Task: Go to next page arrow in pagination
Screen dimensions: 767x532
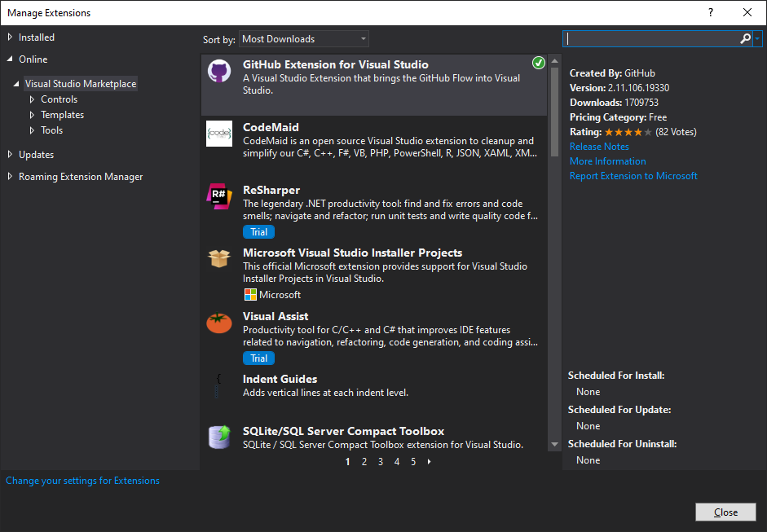Action: [x=429, y=462]
